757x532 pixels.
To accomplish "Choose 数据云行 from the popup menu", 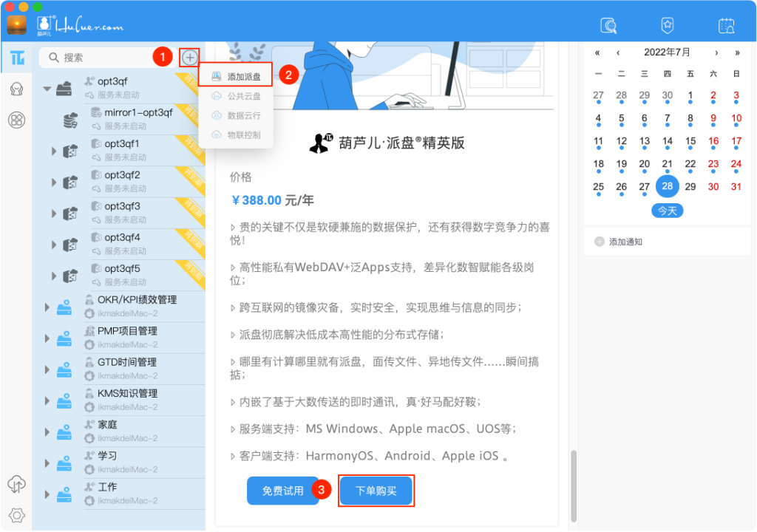I will pyautogui.click(x=236, y=115).
